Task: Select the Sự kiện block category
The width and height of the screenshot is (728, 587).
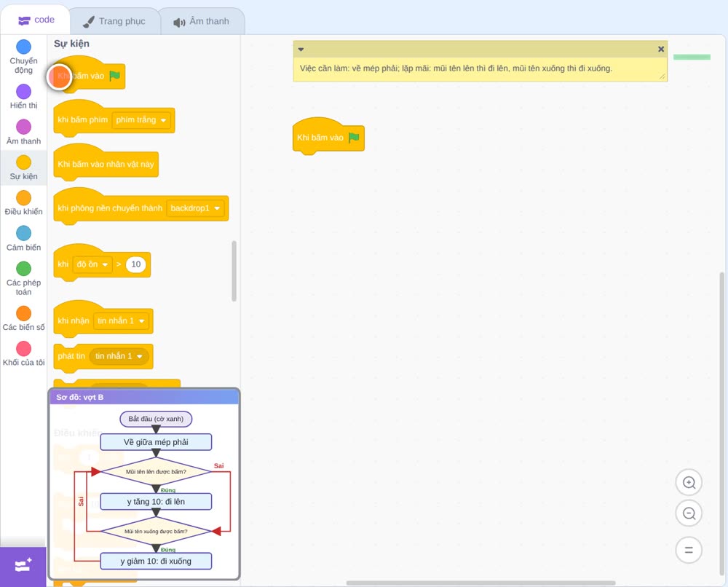Action: tap(24, 168)
